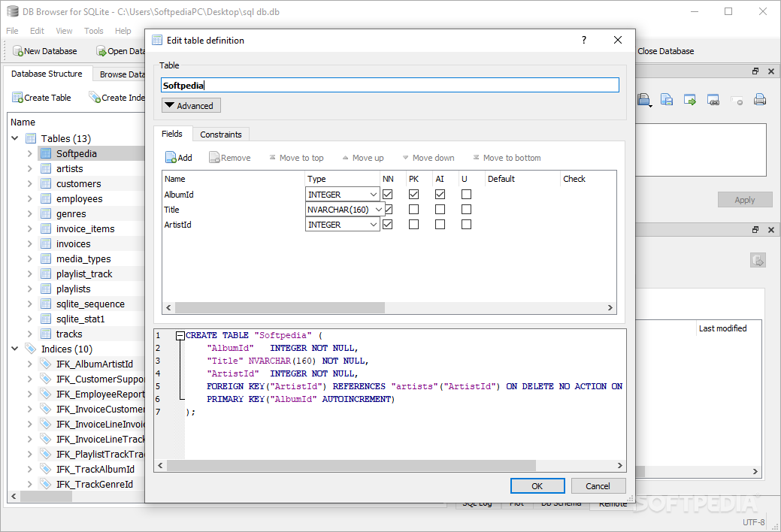Click the greyed-out document arrow icon in lower right panel

point(758,260)
